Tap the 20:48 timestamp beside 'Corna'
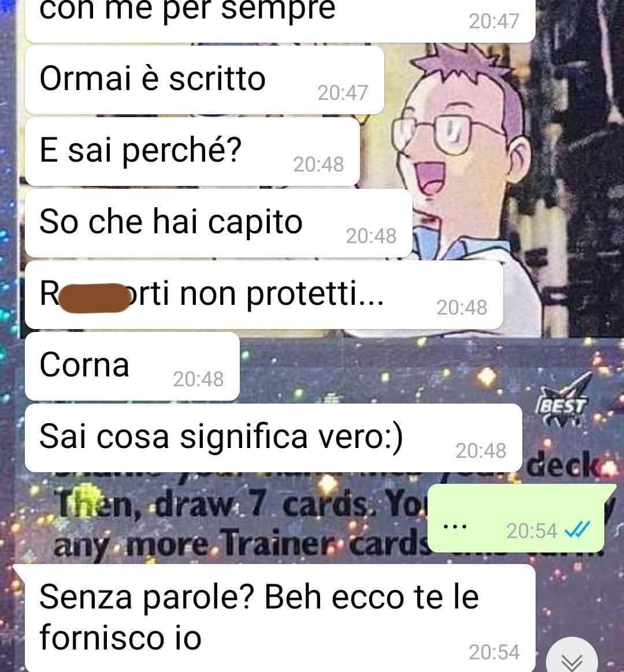 198,379
